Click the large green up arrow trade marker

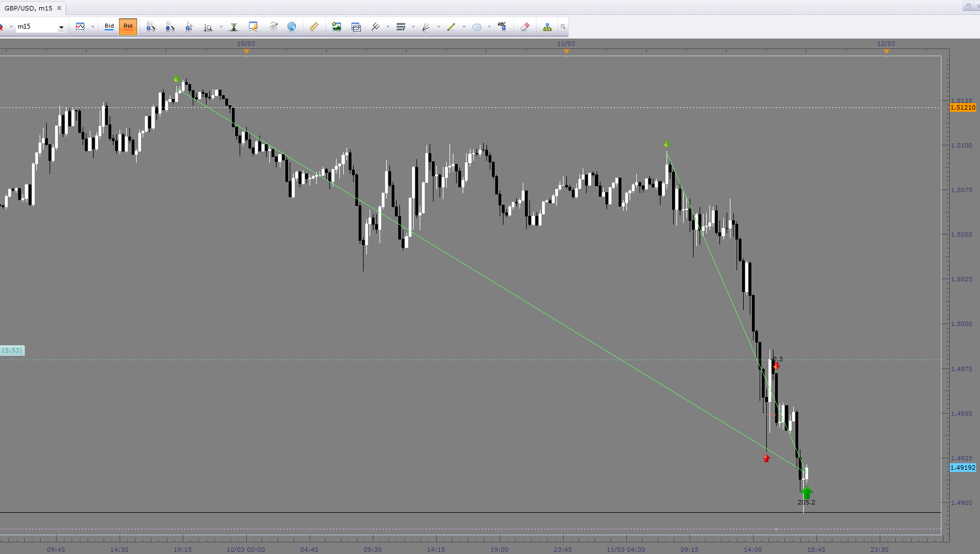(806, 492)
